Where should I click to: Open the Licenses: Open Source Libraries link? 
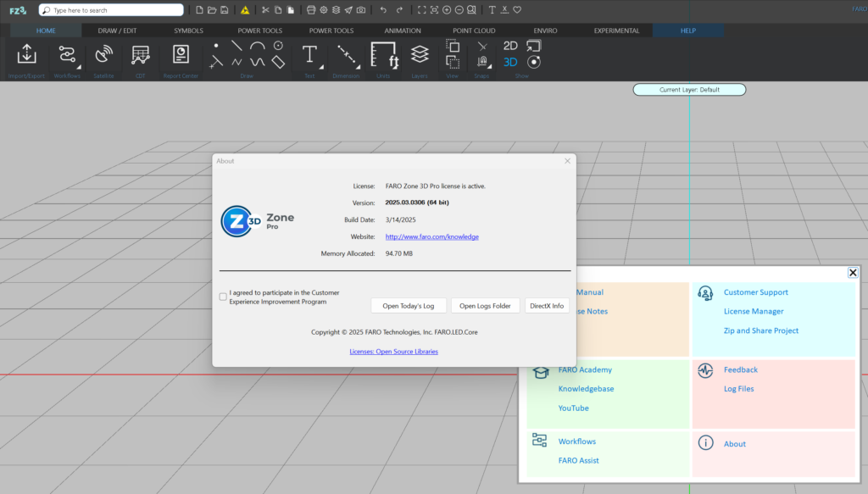click(393, 352)
